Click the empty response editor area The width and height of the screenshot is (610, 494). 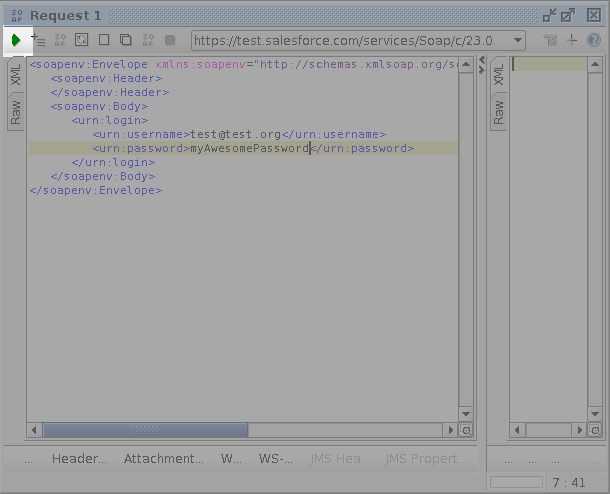point(549,241)
